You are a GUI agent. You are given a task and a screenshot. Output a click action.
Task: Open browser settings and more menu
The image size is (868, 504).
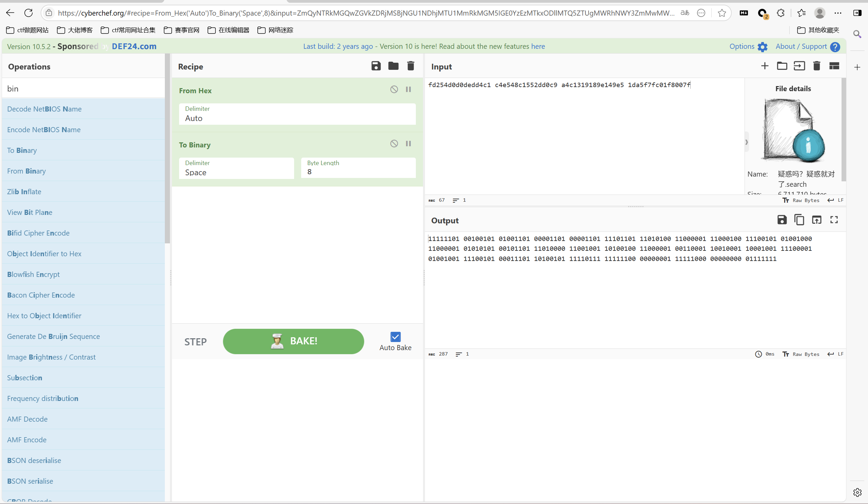(x=838, y=13)
